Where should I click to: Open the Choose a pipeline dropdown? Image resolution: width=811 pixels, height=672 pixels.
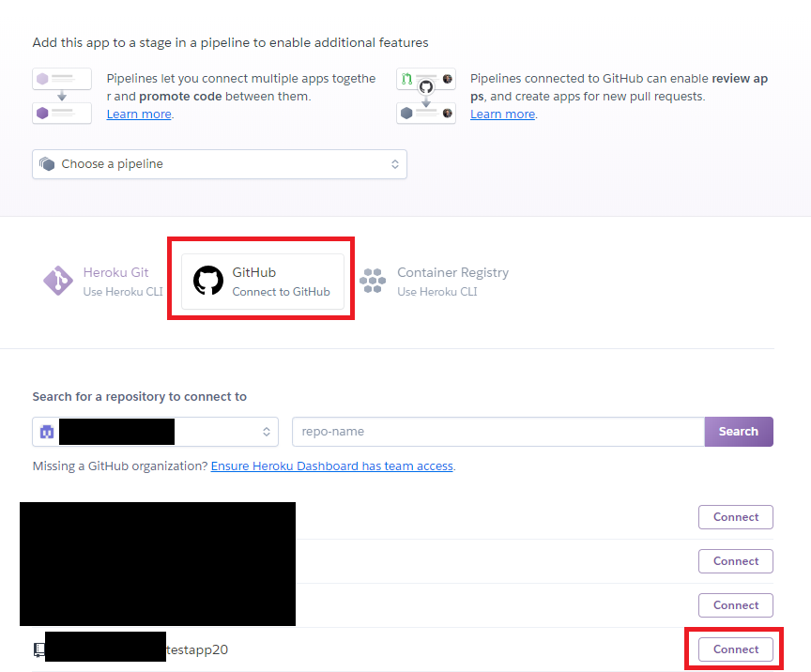click(220, 164)
